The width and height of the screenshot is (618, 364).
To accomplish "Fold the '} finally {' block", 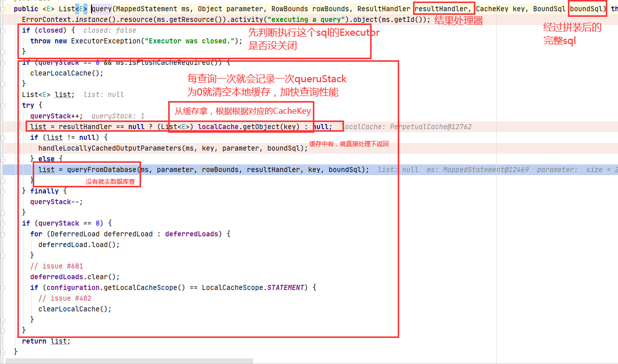I will tap(3, 191).
